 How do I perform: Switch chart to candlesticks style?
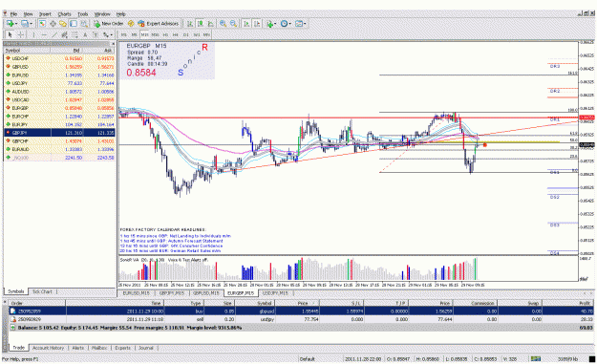pos(200,24)
